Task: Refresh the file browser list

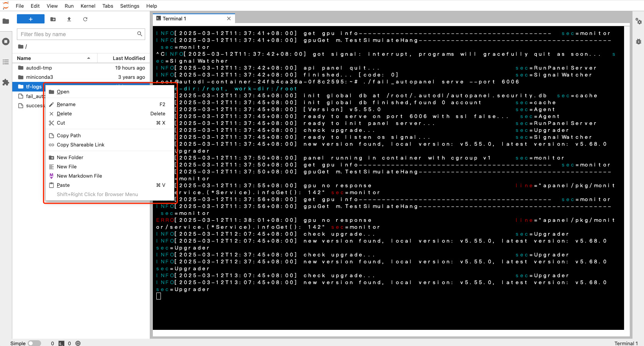Action: 85,19
